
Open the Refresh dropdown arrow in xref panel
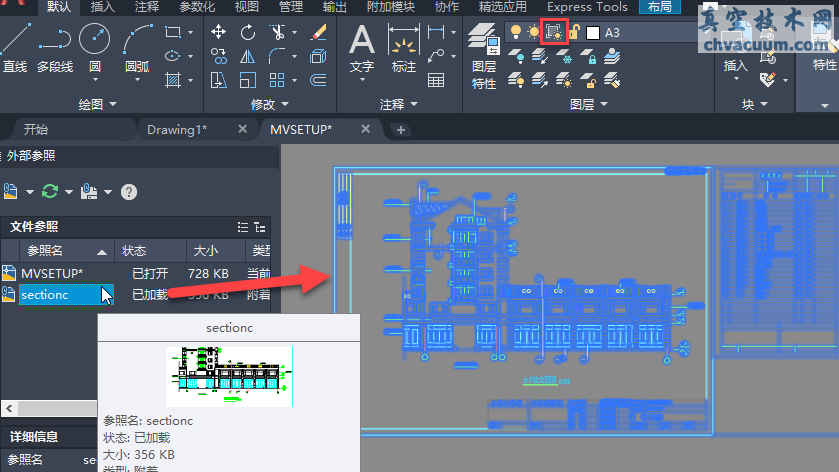coord(68,192)
